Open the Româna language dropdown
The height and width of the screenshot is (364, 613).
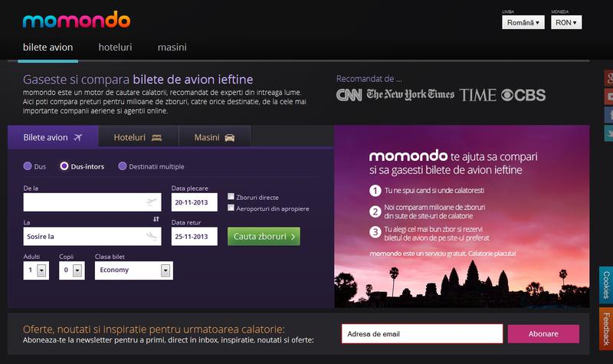523,23
